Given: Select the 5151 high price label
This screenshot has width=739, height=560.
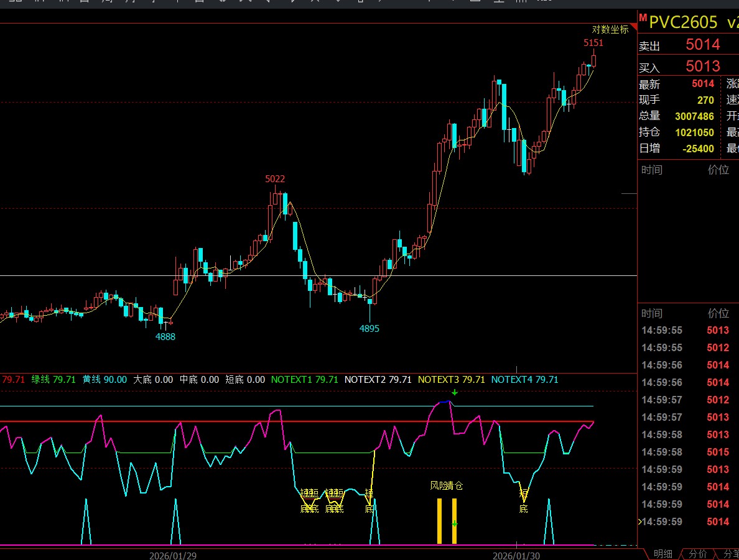Looking at the screenshot, I should point(593,43).
